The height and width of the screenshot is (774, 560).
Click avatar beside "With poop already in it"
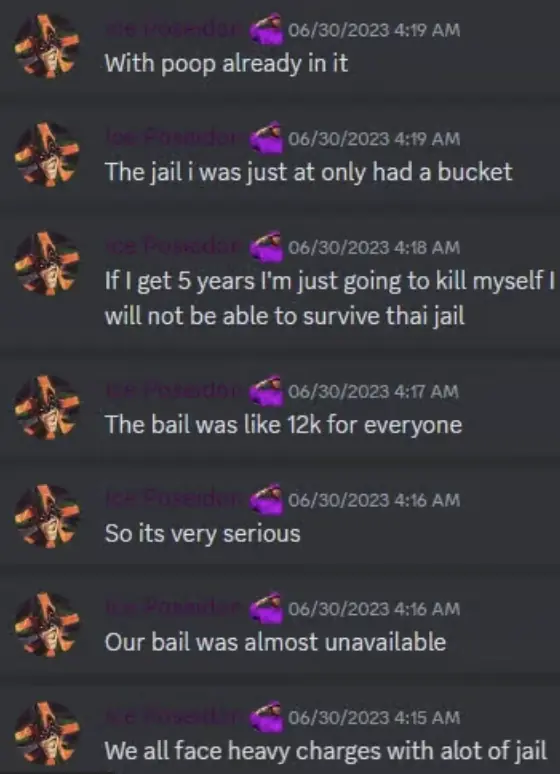(x=47, y=46)
